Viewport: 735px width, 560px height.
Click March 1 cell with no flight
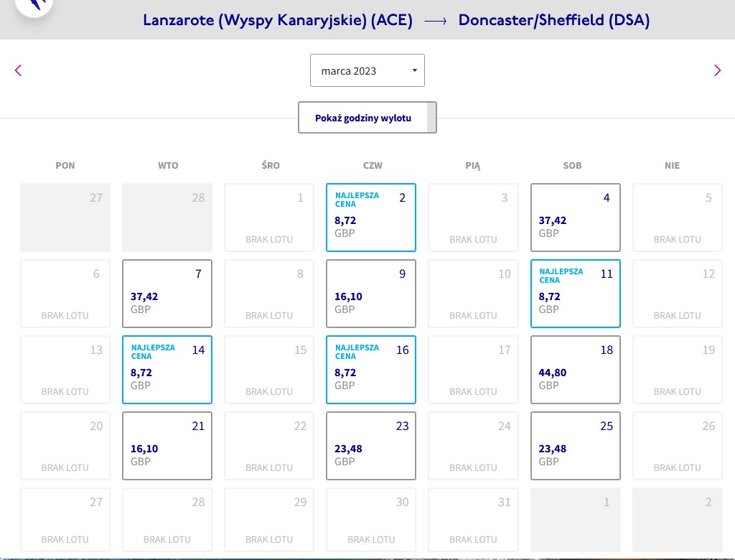[269, 218]
